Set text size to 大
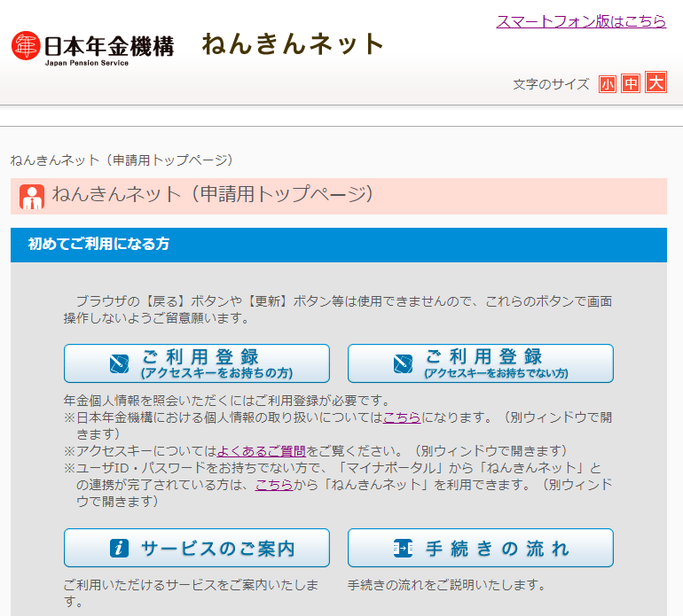The height and width of the screenshot is (616, 683). tap(656, 82)
